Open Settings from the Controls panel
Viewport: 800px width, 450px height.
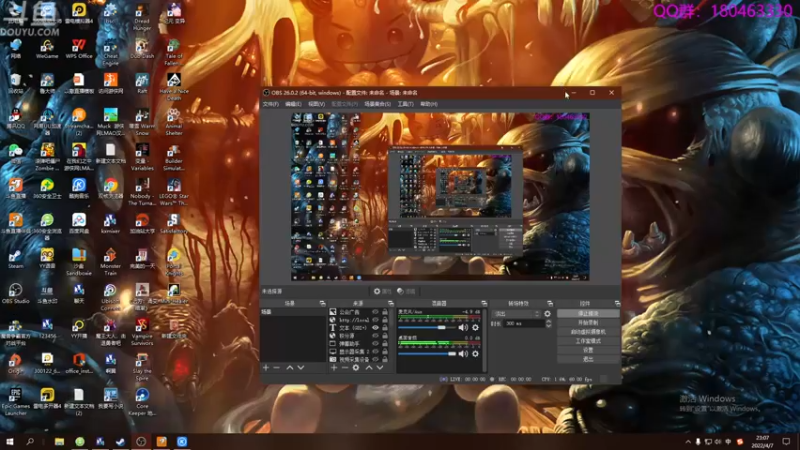pos(588,350)
